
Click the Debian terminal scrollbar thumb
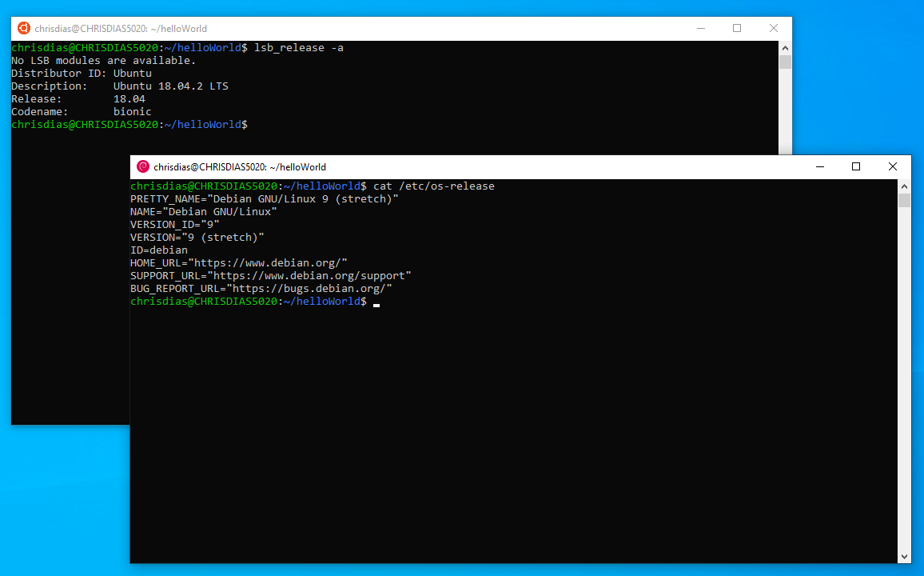pyautogui.click(x=904, y=200)
